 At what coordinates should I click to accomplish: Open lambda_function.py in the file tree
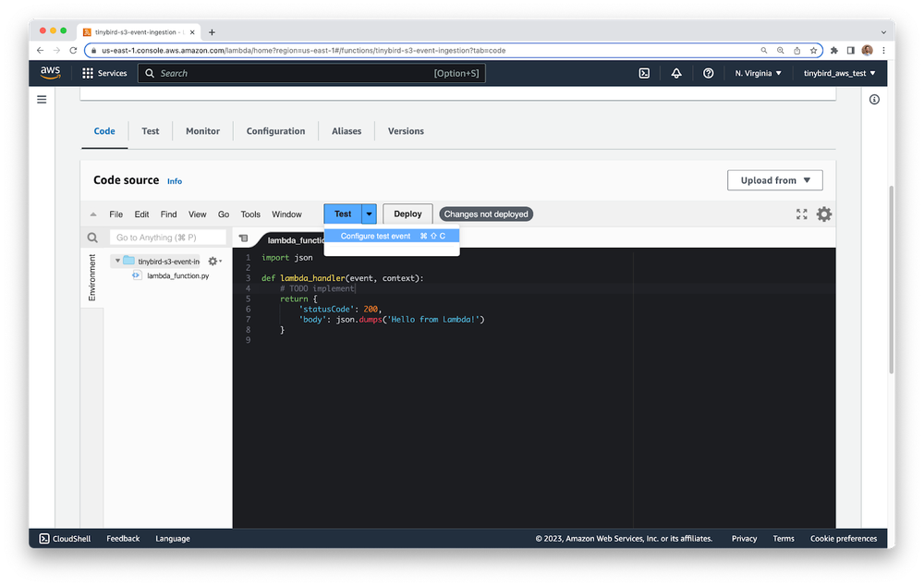tap(177, 275)
